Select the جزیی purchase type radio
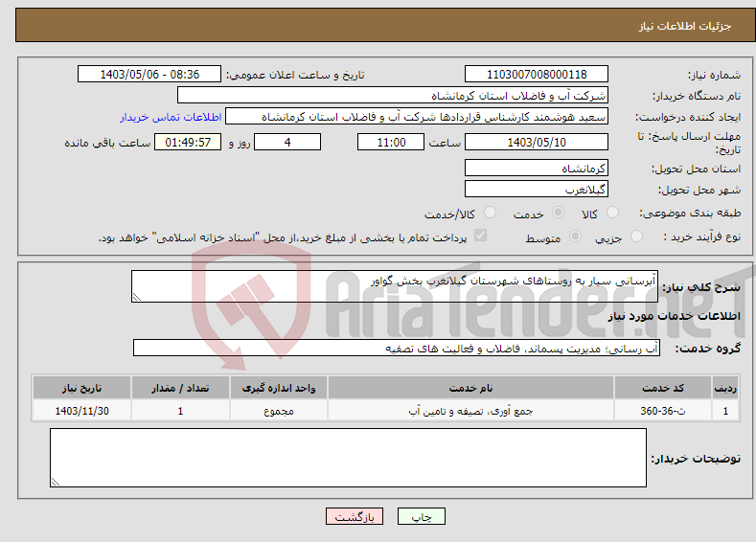Image resolution: width=756 pixels, height=542 pixels. pos(636,237)
